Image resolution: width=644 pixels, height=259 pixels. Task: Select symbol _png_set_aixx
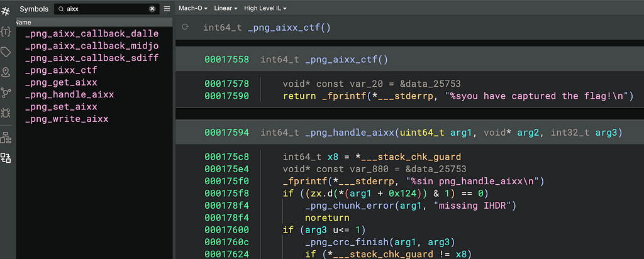pos(61,107)
